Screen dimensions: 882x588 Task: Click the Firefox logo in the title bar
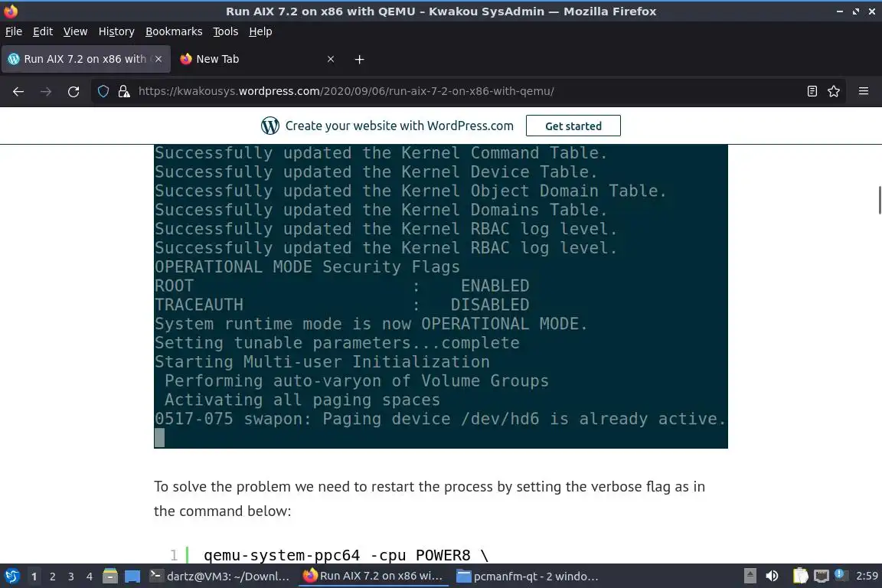[x=11, y=11]
